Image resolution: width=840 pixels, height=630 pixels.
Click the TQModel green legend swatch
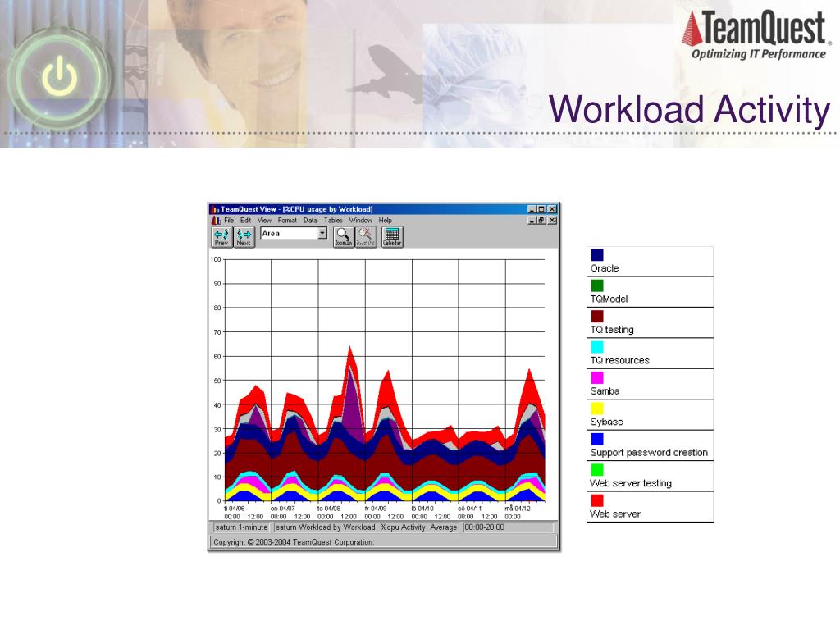coord(597,285)
